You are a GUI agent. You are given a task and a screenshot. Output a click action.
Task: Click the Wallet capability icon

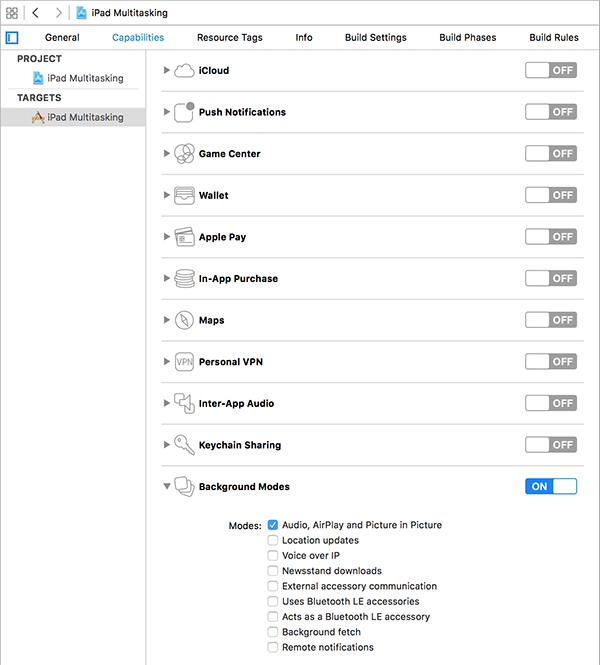coord(184,196)
